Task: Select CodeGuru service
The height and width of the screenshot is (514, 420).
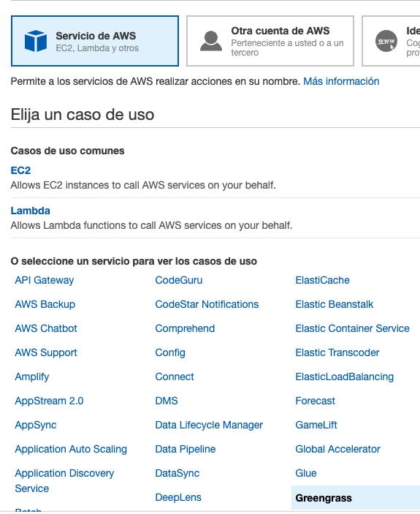Action: click(x=179, y=280)
